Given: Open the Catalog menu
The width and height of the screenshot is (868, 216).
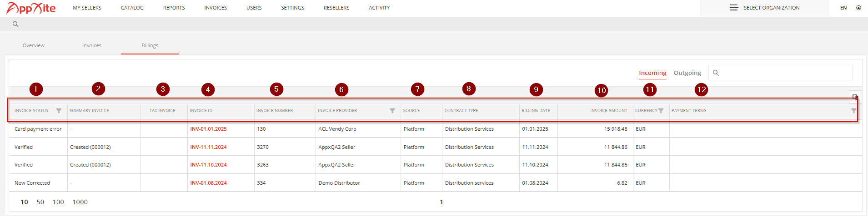Looking at the screenshot, I should click(x=132, y=8).
